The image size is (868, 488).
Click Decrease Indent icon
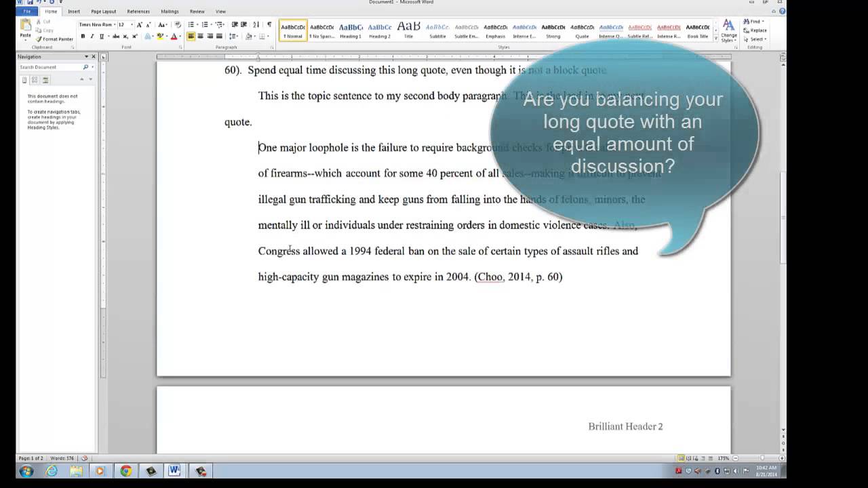[x=235, y=24]
